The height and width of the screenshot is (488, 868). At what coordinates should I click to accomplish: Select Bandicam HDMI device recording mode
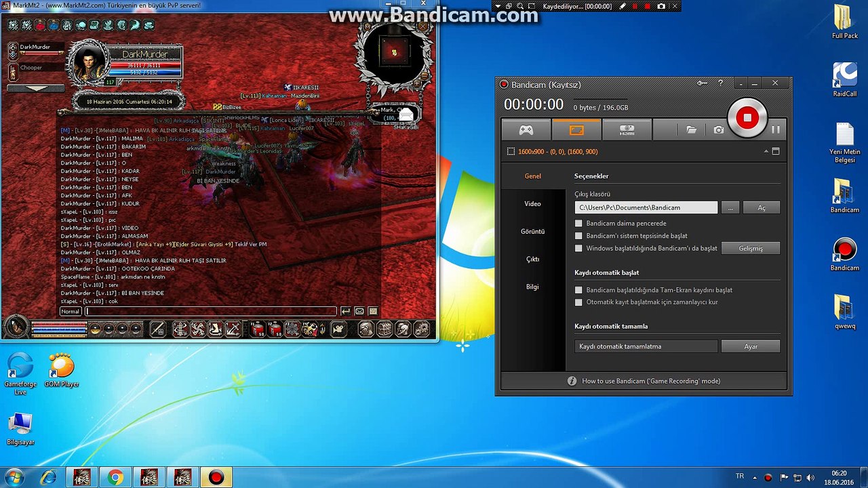[627, 129]
